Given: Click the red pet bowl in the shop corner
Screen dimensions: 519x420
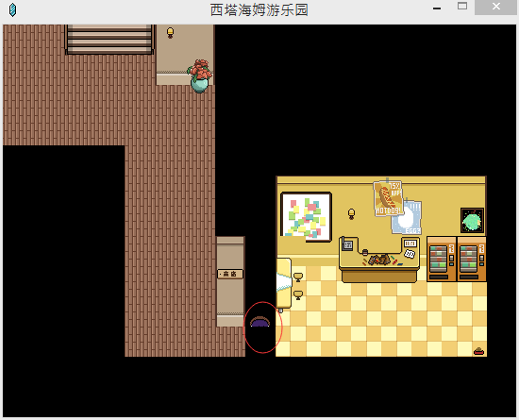Looking at the screenshot, I should [x=479, y=351].
